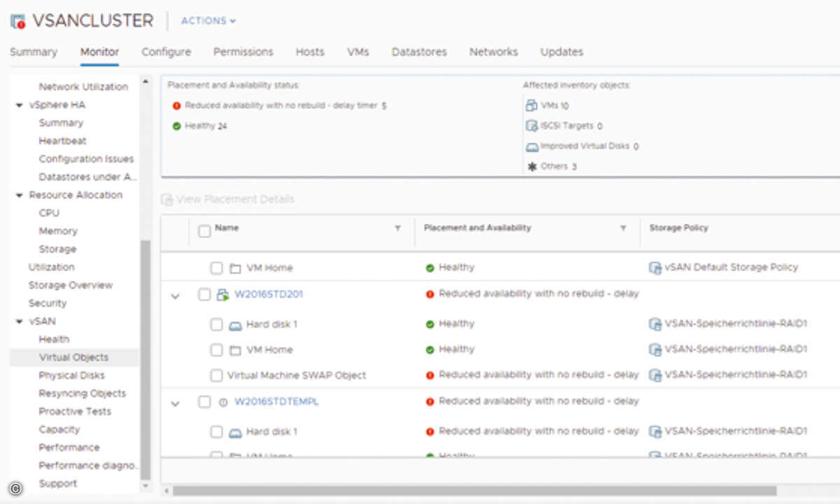Sort by the Storage Policy column header
Screen dimensions: 840x504
click(679, 228)
